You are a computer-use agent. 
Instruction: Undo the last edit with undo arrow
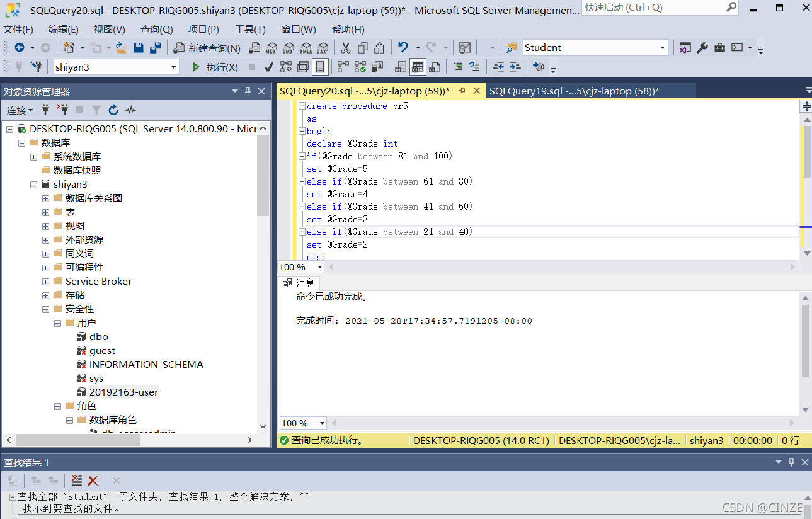pos(403,47)
